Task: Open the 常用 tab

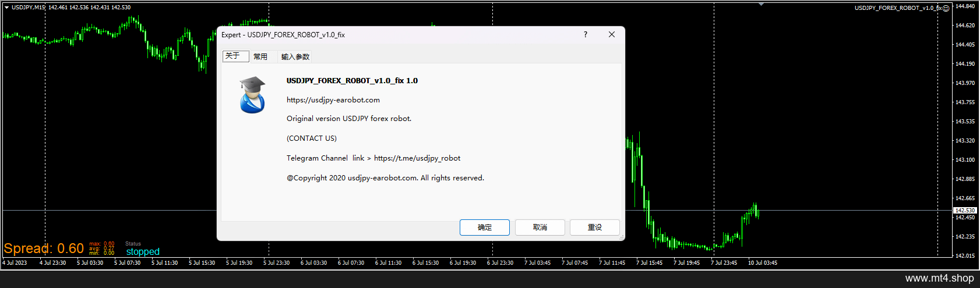Action: click(260, 57)
